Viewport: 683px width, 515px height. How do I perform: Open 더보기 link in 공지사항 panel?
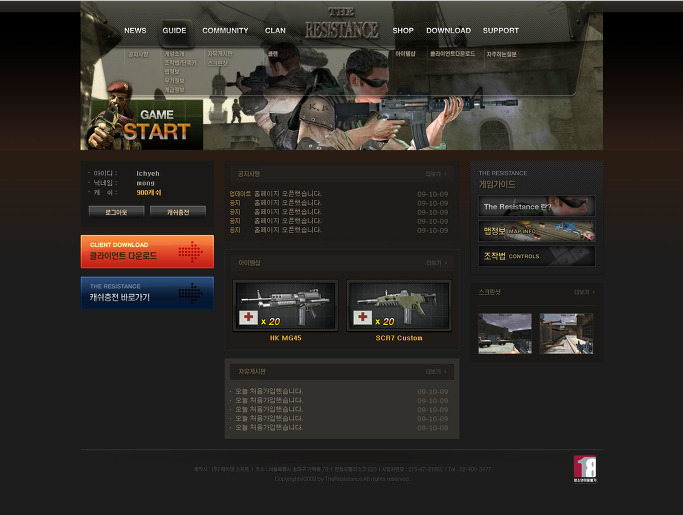click(x=436, y=174)
